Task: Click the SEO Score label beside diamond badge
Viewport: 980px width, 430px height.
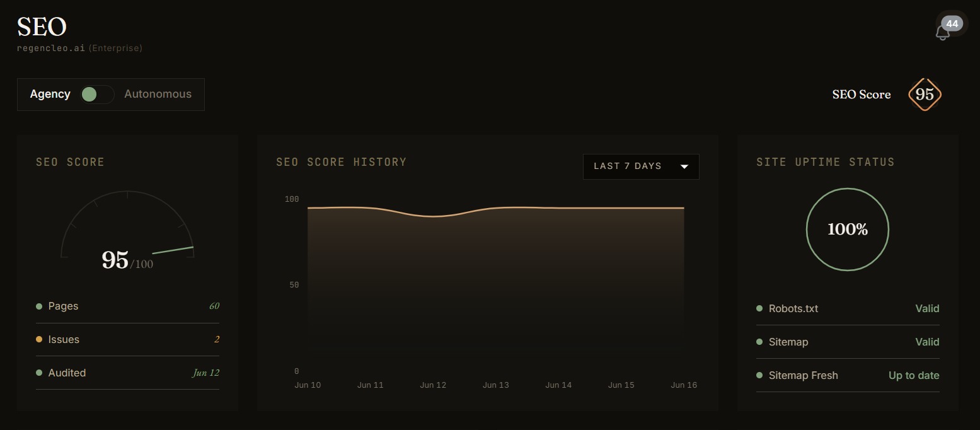Action: 862,95
